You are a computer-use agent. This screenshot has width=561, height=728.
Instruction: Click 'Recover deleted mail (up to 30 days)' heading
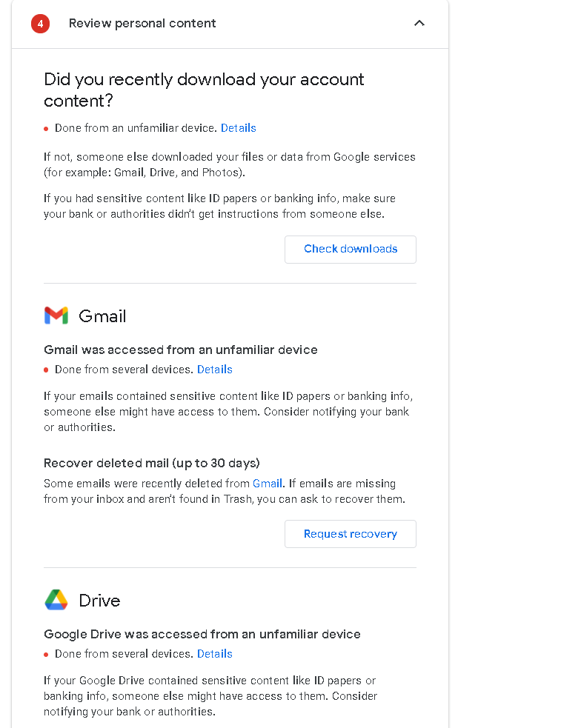pyautogui.click(x=152, y=463)
